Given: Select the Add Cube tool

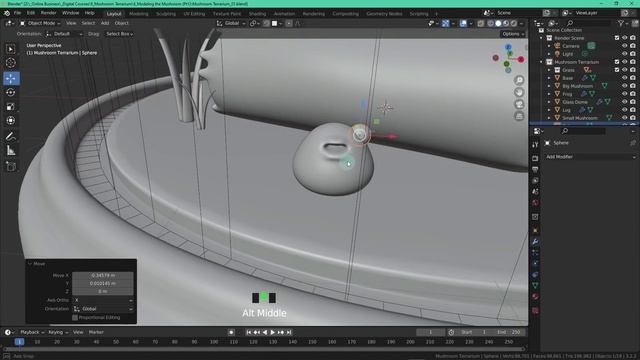Looking at the screenshot, I should click(11, 167).
